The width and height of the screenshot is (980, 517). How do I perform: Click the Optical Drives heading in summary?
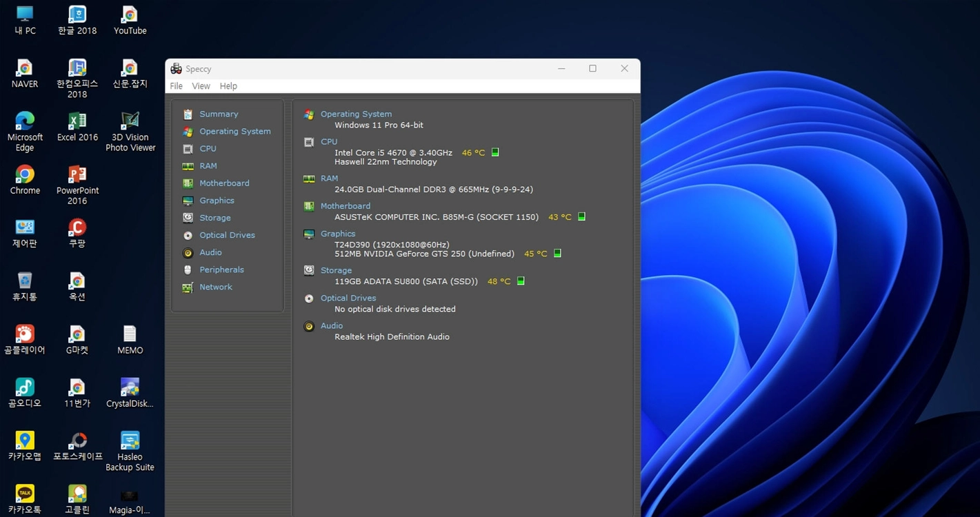point(348,298)
